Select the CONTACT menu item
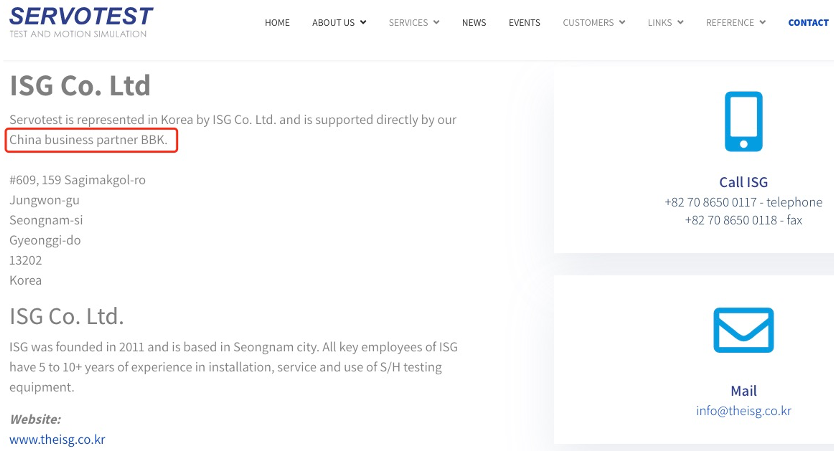The width and height of the screenshot is (834, 452). 808,23
